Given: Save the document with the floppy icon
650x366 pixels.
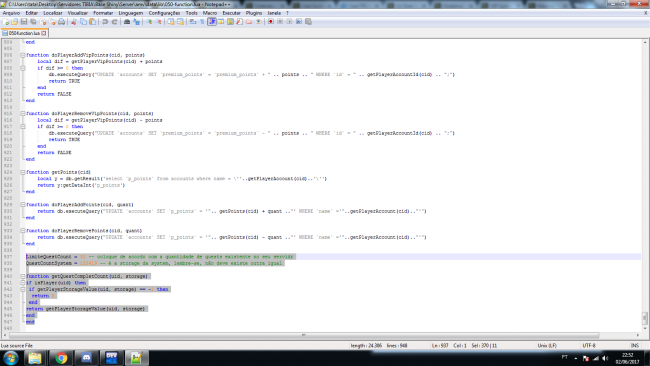Looking at the screenshot, I should 24,22.
